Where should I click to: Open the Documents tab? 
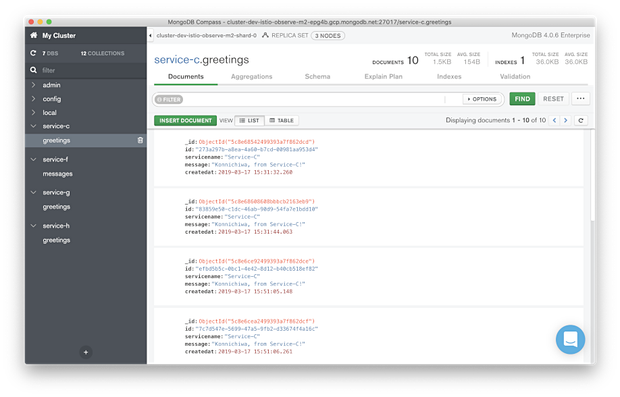(x=186, y=76)
